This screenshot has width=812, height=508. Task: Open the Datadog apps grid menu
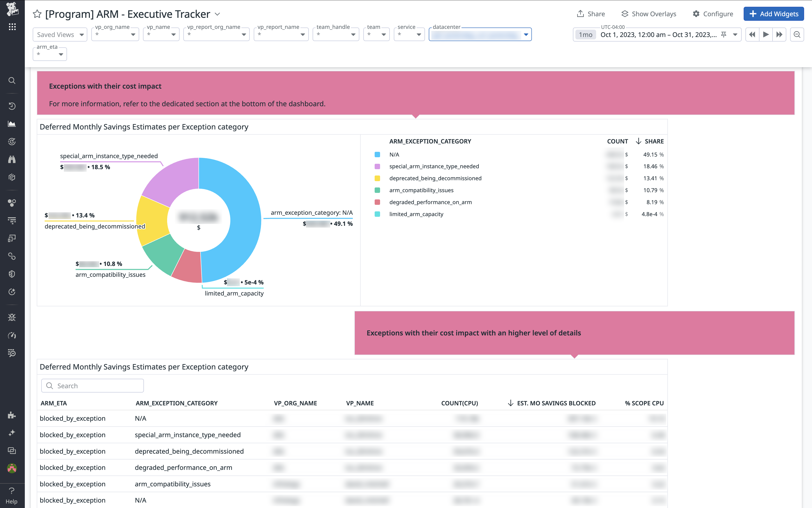coord(12,26)
